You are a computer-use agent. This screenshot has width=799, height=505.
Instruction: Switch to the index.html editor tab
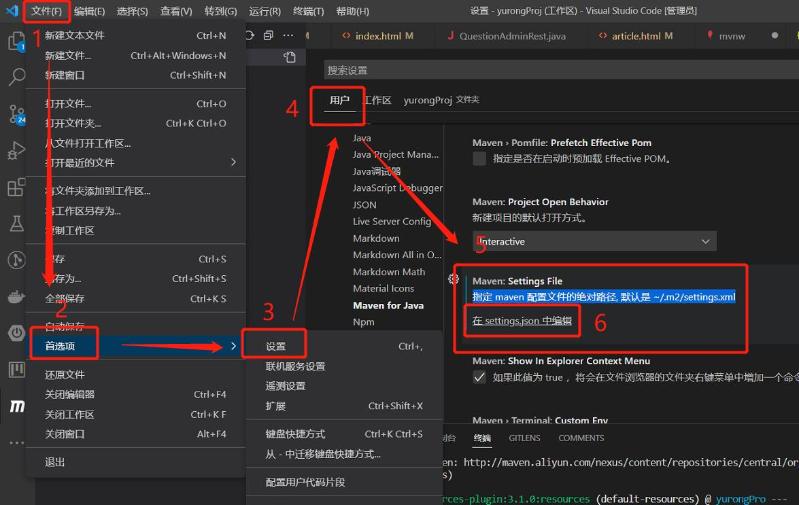point(378,36)
